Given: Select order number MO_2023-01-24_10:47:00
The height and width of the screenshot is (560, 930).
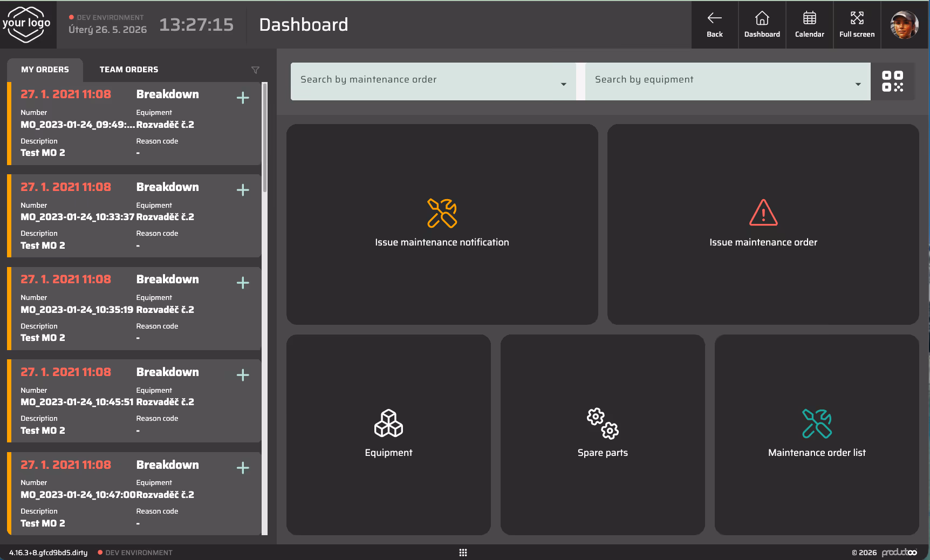Looking at the screenshot, I should click(78, 495).
